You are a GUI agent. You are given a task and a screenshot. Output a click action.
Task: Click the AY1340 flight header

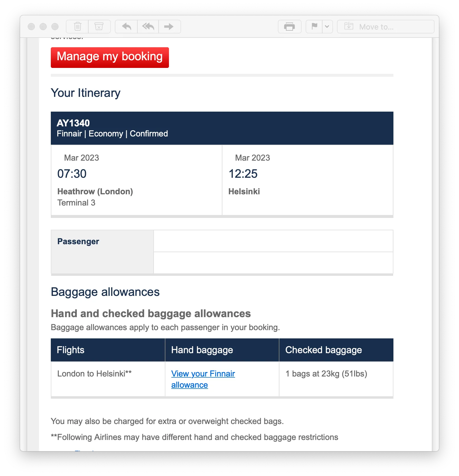point(222,128)
